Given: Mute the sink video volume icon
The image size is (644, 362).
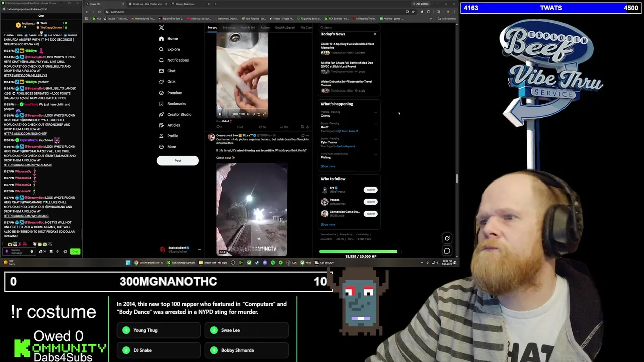Looking at the screenshot, I should (248, 114).
